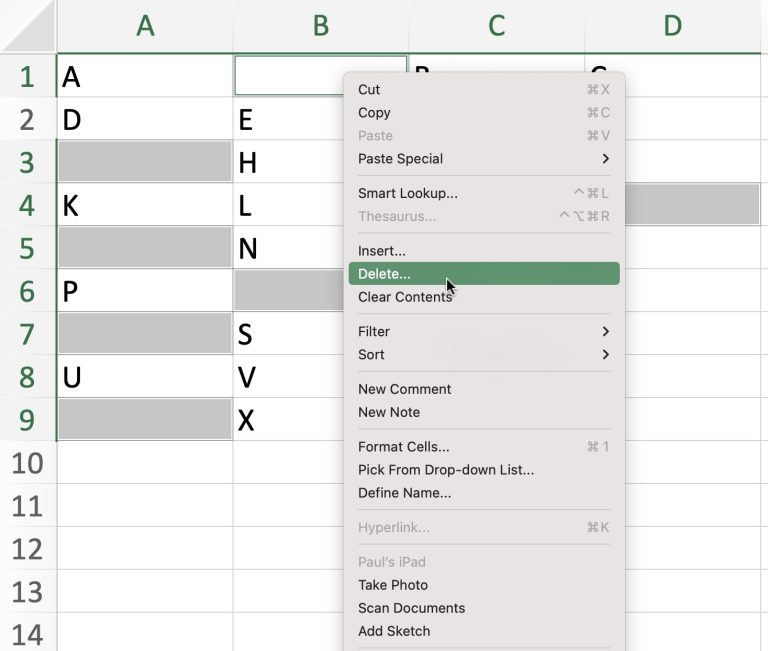Image resolution: width=768 pixels, height=651 pixels.
Task: Click Copy in the context menu
Action: (374, 113)
